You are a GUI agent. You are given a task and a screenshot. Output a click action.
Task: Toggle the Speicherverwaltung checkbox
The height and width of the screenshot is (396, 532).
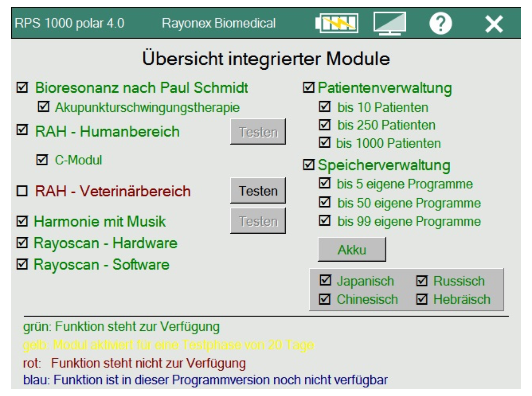pyautogui.click(x=309, y=165)
